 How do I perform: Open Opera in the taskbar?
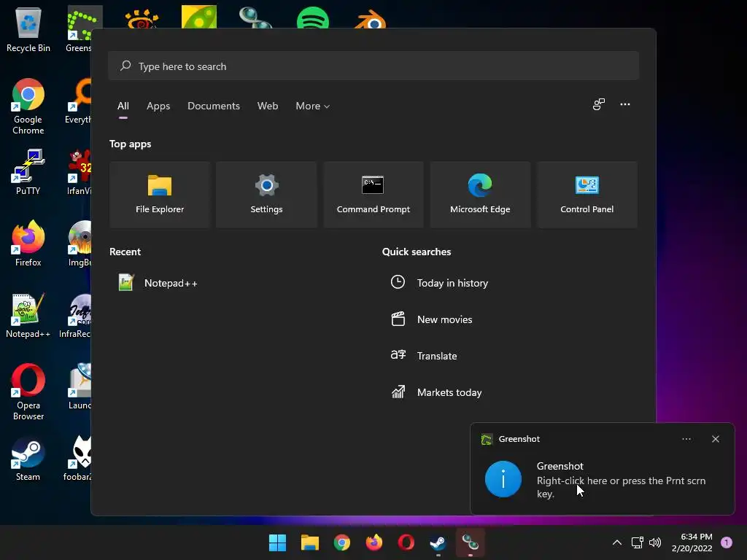[x=406, y=542]
